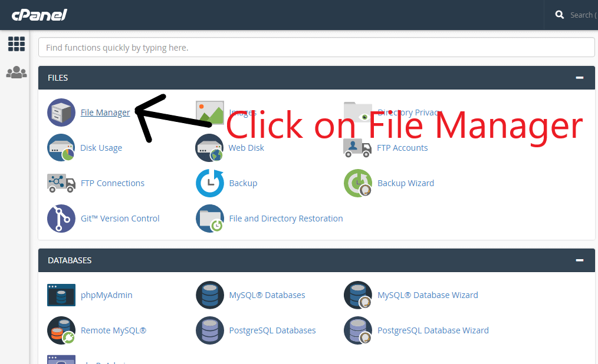
Task: Click the phpMyAdmin link
Action: click(106, 295)
